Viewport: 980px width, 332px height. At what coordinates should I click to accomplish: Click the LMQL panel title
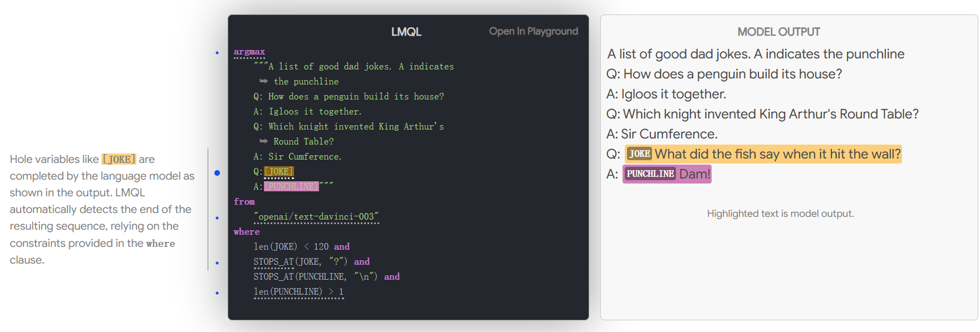[x=406, y=32]
